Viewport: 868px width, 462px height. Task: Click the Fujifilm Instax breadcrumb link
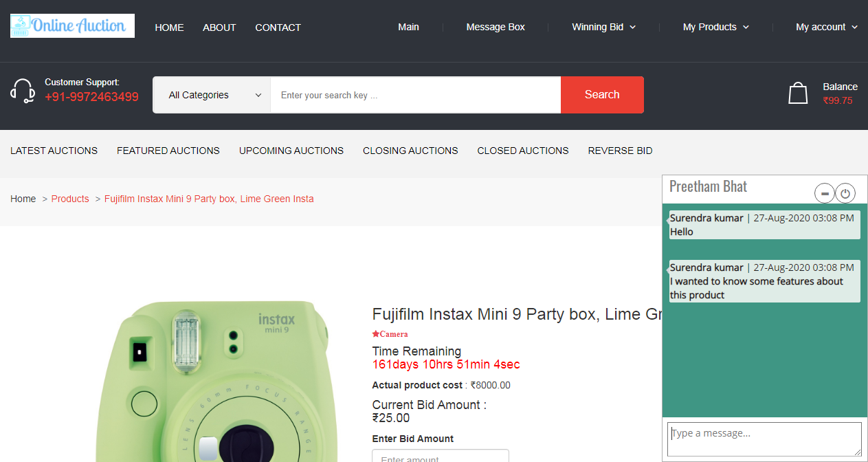tap(209, 199)
